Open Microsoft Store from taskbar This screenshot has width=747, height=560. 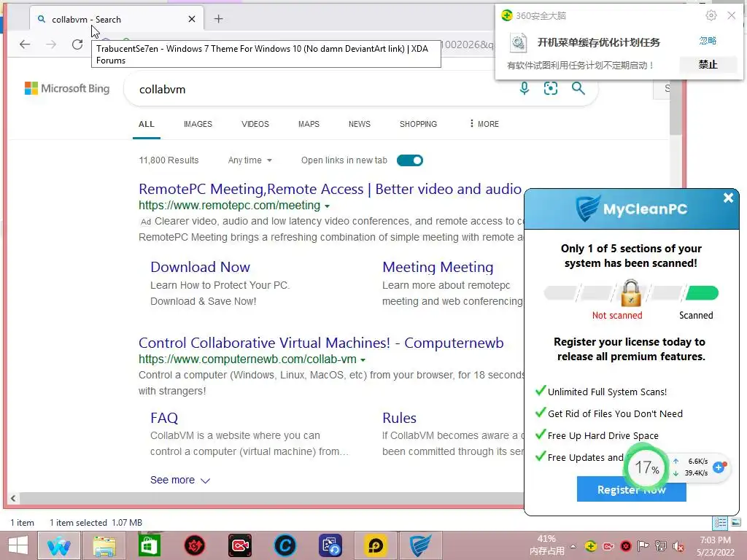[149, 545]
